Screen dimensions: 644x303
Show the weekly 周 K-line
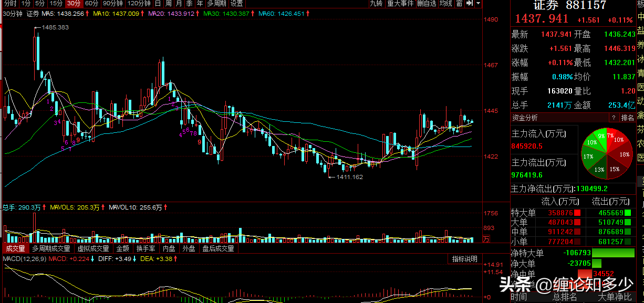tap(168, 3)
